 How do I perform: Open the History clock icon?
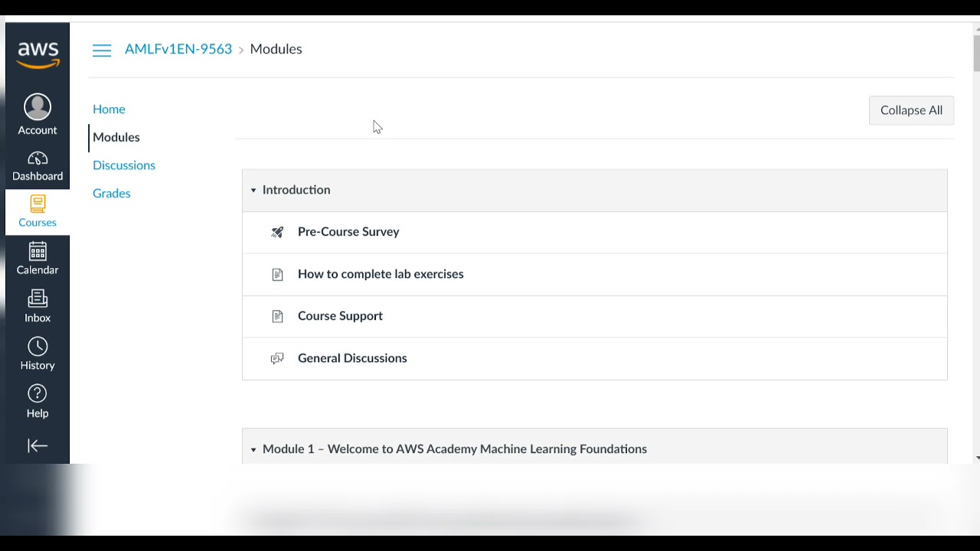tap(38, 347)
